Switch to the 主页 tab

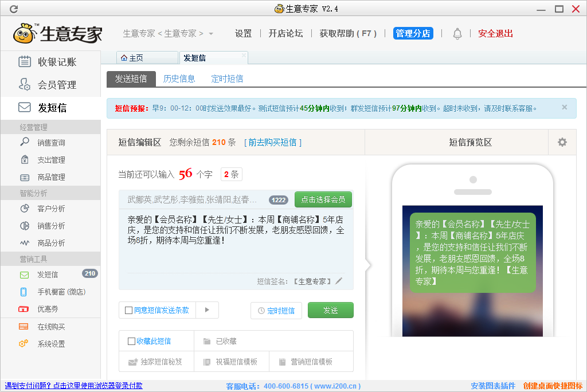coord(136,58)
